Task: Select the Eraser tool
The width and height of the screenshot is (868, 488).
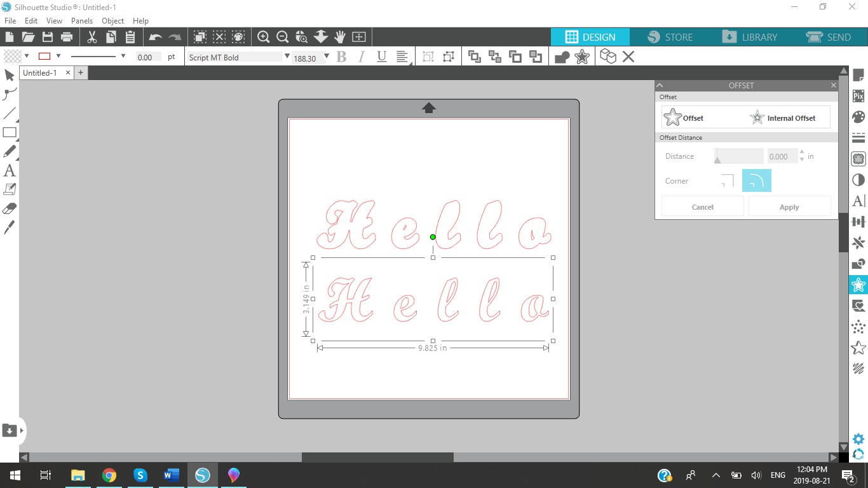Action: click(10, 208)
